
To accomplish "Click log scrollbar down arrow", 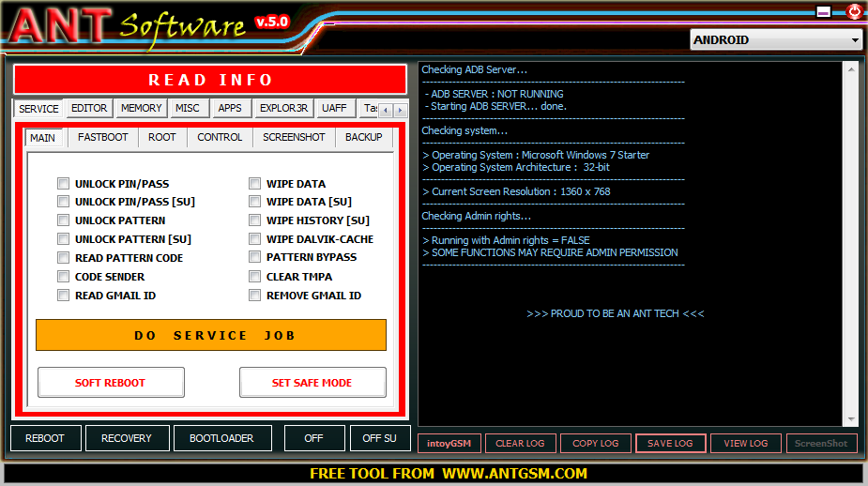I will pos(851,419).
